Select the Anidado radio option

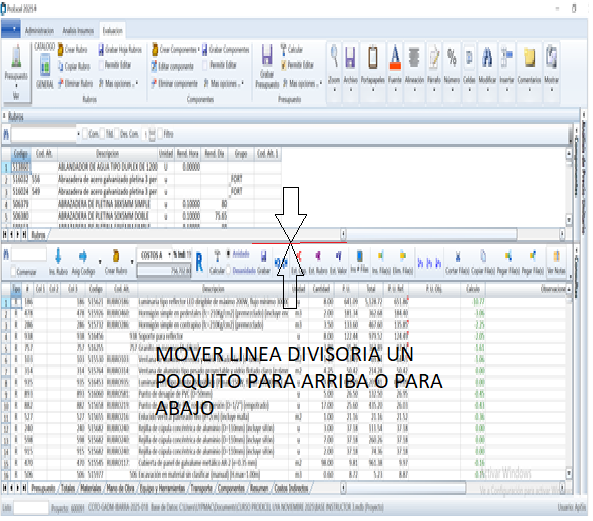click(228, 254)
